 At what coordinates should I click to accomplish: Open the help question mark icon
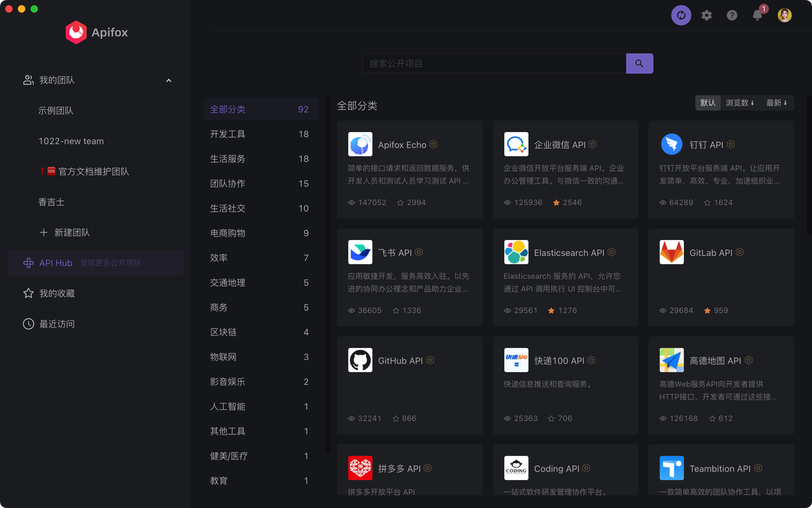(x=732, y=15)
